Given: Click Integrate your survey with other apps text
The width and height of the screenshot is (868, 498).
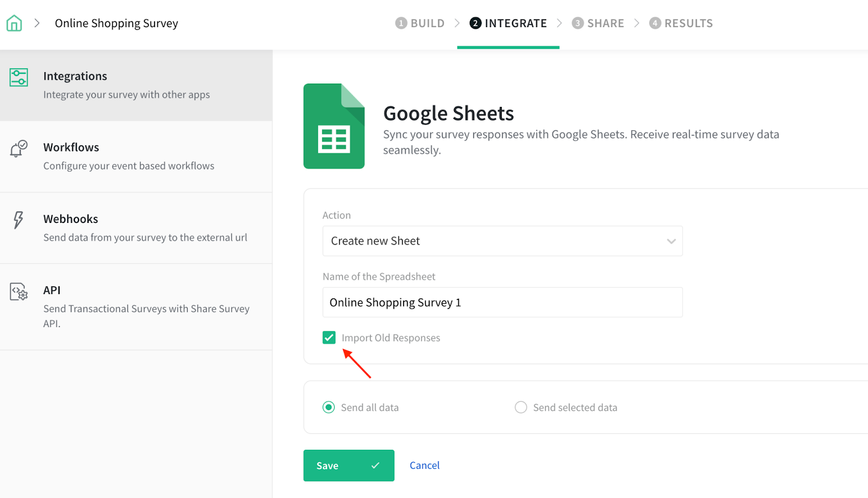Looking at the screenshot, I should click(x=126, y=94).
